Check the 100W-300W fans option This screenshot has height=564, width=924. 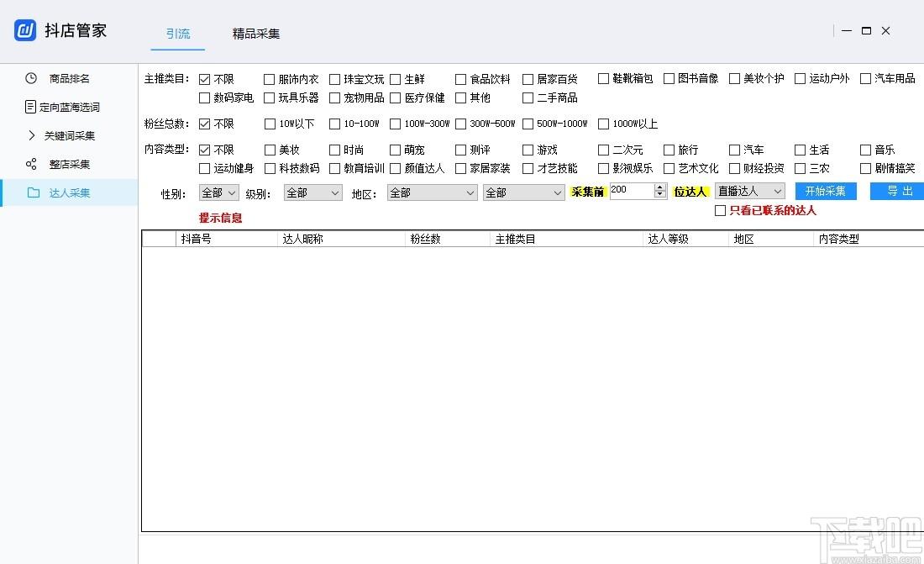pyautogui.click(x=396, y=124)
